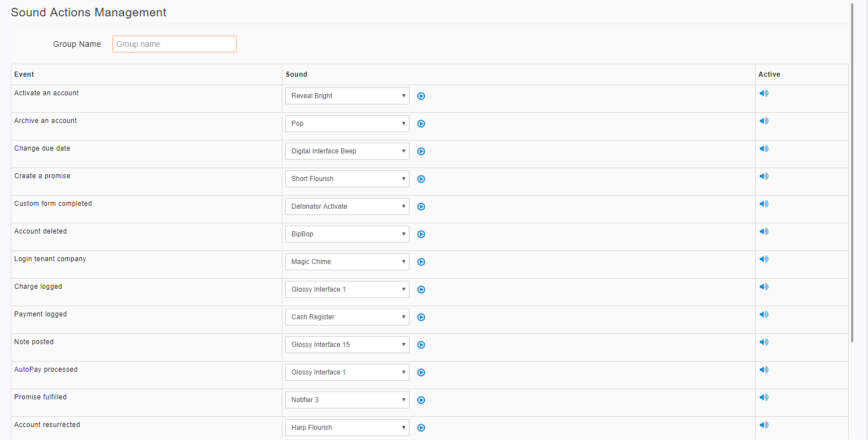Open the Charge logged Glossy Interface 1 dropdown

click(x=347, y=289)
